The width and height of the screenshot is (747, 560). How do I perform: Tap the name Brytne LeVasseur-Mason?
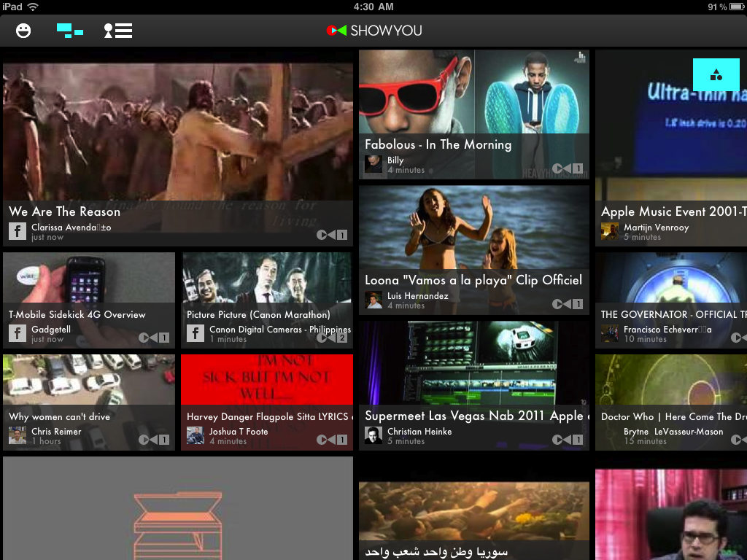[x=673, y=432]
